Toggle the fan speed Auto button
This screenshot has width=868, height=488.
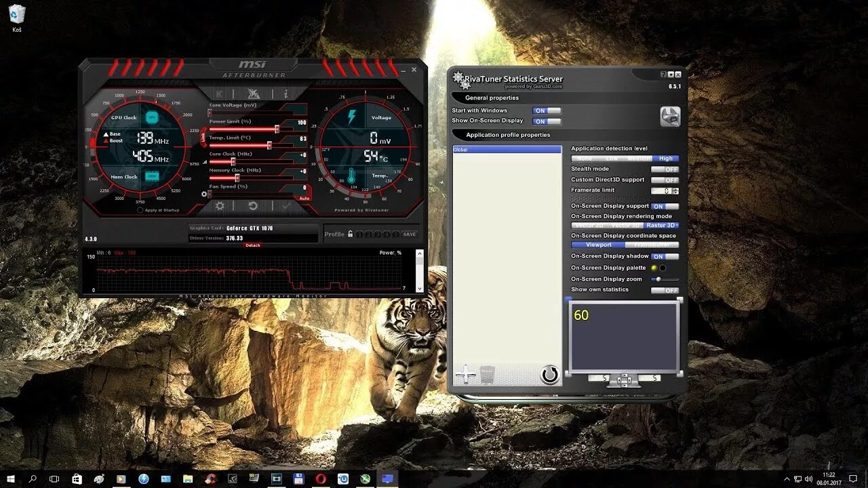coord(304,199)
